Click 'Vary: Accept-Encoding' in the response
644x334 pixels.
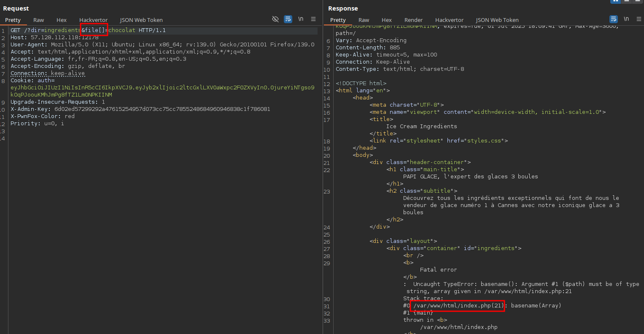click(371, 40)
